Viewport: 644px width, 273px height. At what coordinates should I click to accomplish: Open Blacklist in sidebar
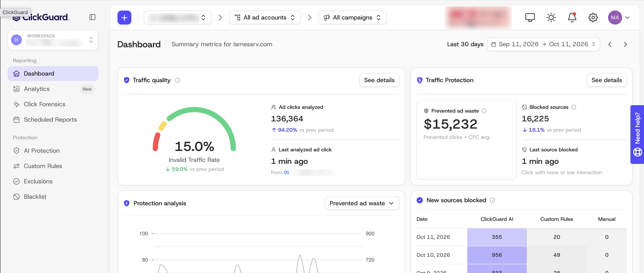tap(53, 197)
